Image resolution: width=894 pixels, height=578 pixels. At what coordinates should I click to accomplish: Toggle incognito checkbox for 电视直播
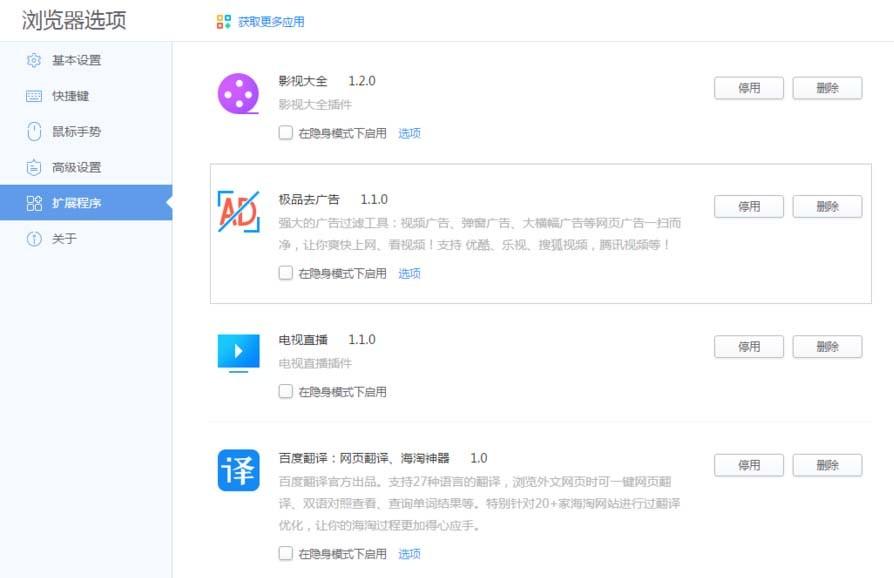(x=285, y=391)
